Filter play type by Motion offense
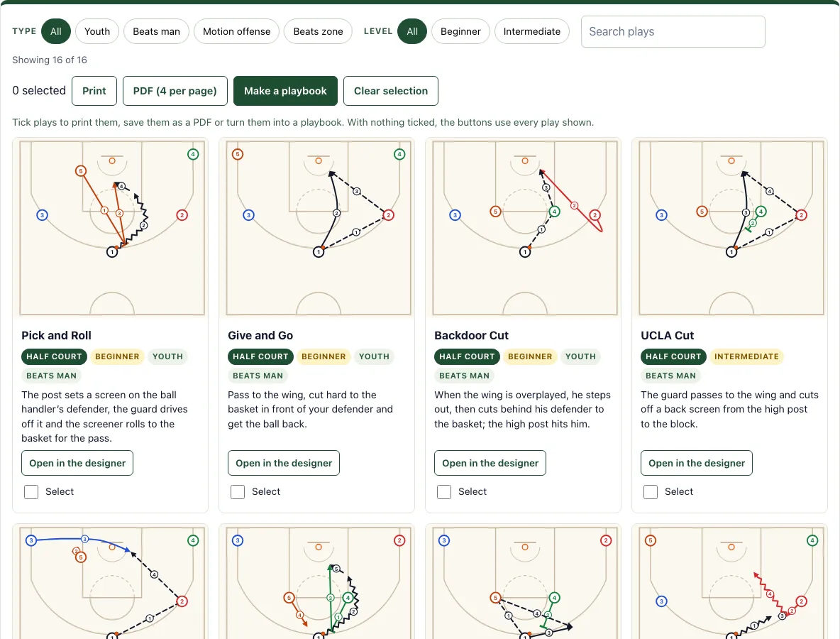Image resolution: width=840 pixels, height=639 pixels. point(236,31)
